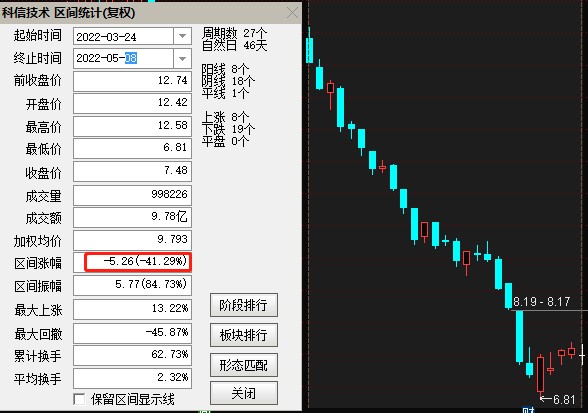
Task: Select the 加权均价 value 9.793
Action: pos(132,240)
